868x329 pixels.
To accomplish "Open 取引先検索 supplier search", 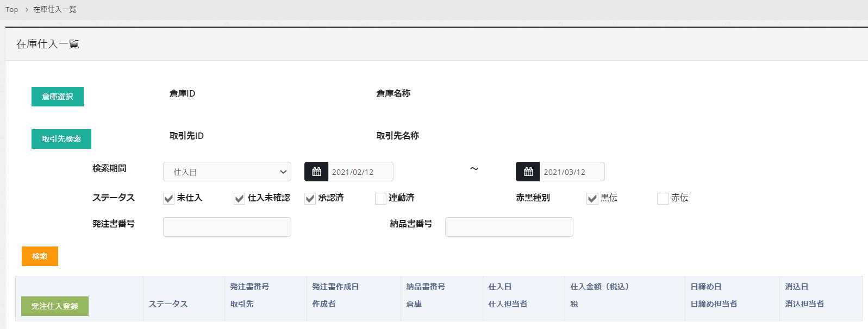I will tap(61, 139).
